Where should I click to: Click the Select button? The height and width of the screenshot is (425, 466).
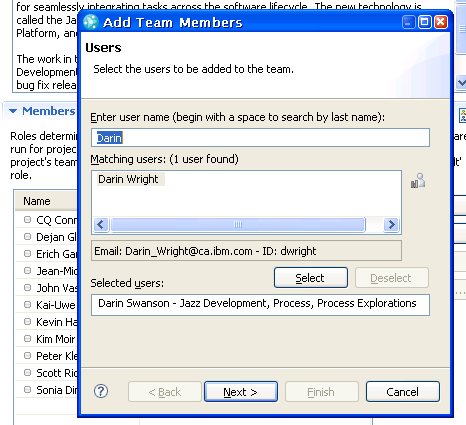(x=311, y=278)
